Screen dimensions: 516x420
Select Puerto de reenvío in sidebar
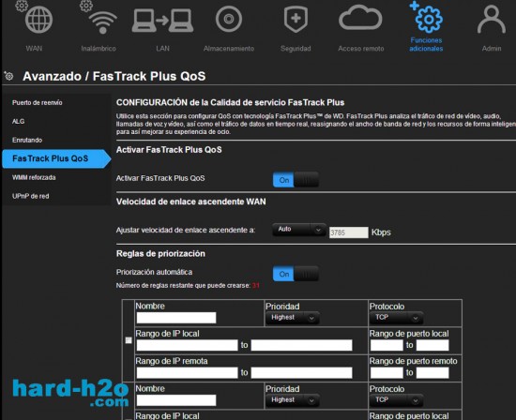pos(38,102)
